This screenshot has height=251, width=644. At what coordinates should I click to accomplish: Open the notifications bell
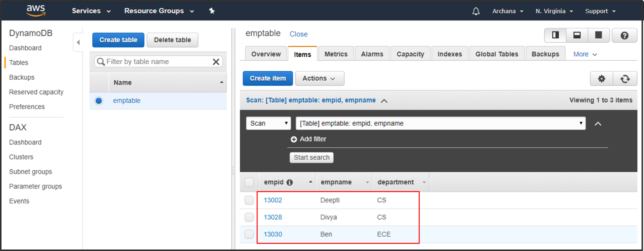coord(476,11)
